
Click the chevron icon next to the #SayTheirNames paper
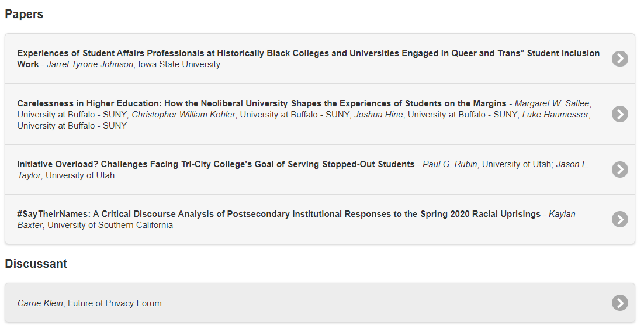619,219
